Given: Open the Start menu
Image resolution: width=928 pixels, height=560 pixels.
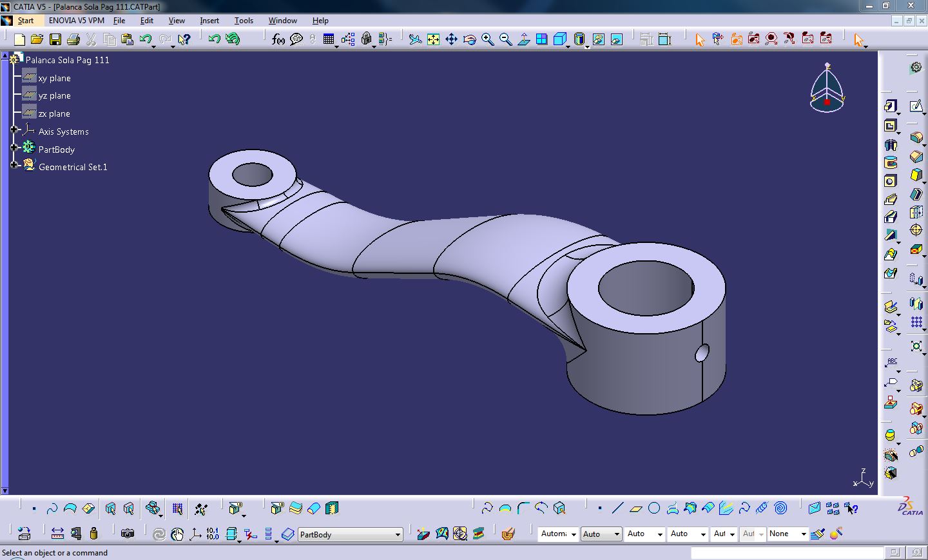Looking at the screenshot, I should (x=25, y=21).
